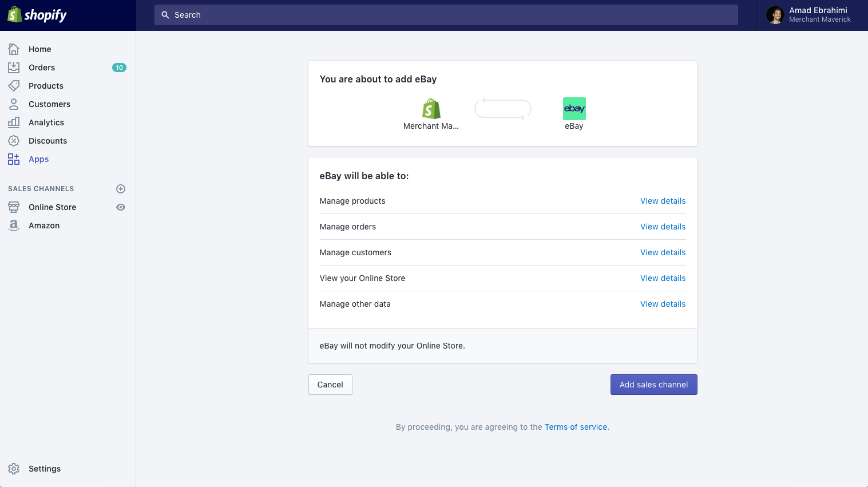The height and width of the screenshot is (487, 868).
Task: View details for Manage products
Action: point(663,201)
